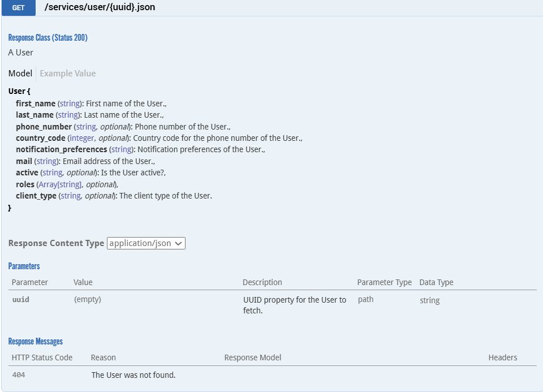Select the Model tab
The height and width of the screenshot is (392, 543).
pos(20,74)
